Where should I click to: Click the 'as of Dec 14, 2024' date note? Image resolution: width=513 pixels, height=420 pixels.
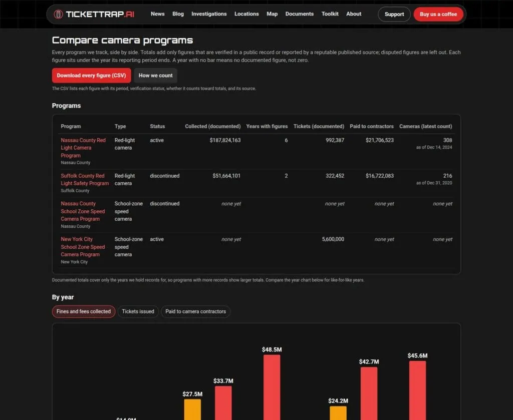click(434, 147)
